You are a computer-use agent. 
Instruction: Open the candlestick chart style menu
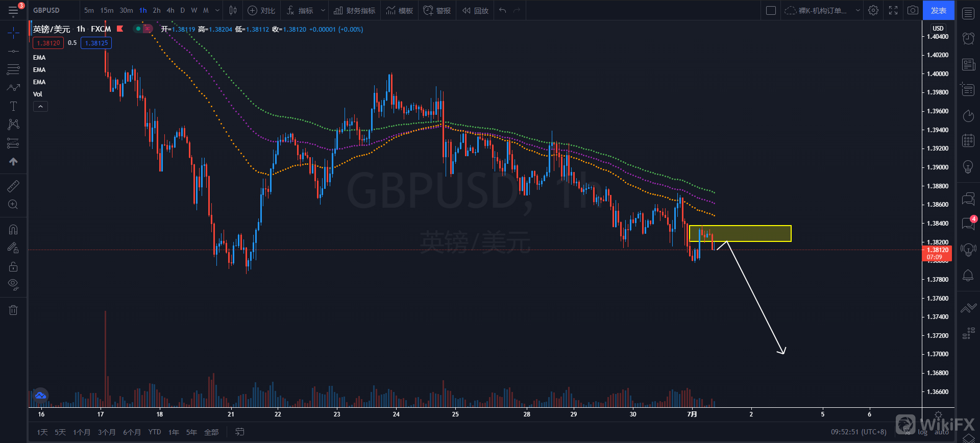pyautogui.click(x=233, y=10)
